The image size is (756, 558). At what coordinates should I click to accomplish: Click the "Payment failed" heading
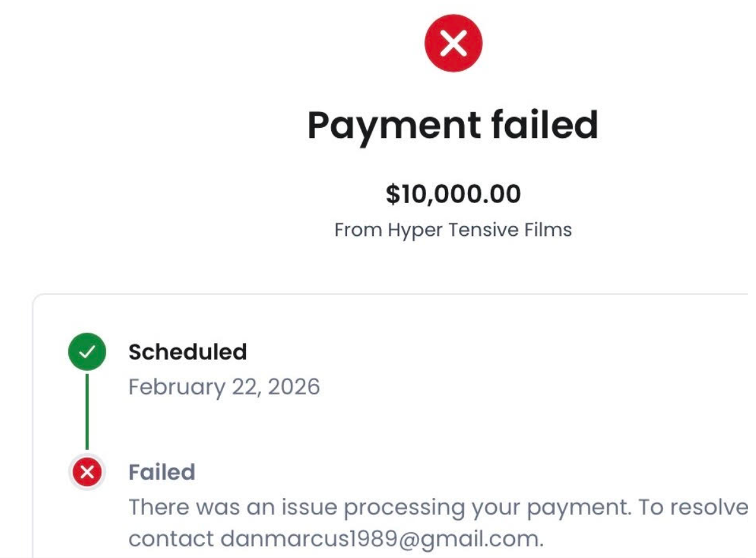pyautogui.click(x=453, y=125)
